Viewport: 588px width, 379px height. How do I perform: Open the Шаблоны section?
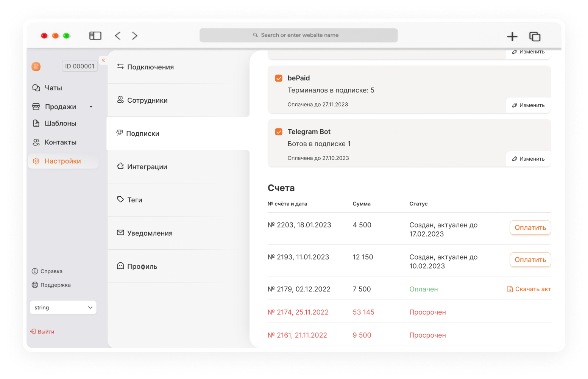point(55,124)
